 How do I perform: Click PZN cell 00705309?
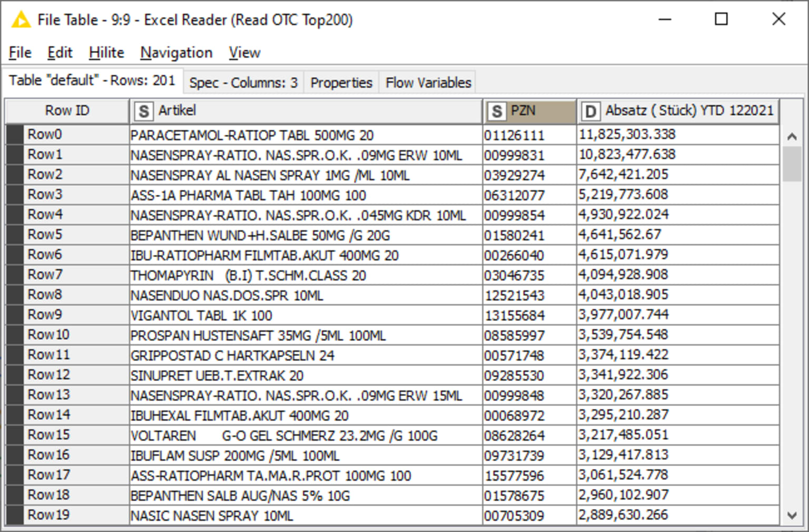529,515
